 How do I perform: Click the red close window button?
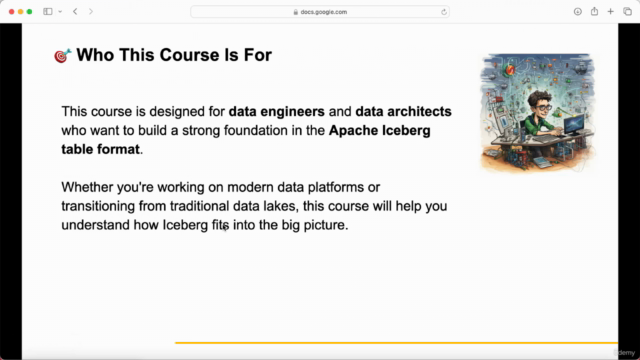click(x=11, y=11)
